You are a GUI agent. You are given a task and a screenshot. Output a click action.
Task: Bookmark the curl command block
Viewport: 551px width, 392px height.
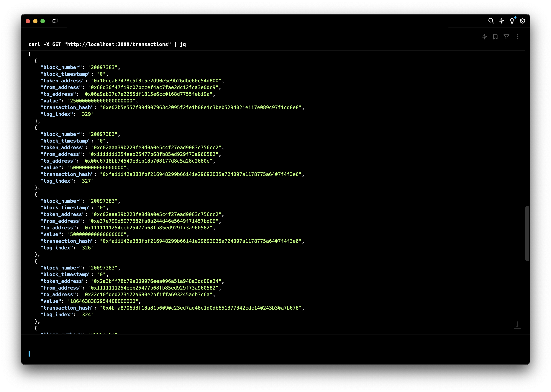tap(495, 37)
